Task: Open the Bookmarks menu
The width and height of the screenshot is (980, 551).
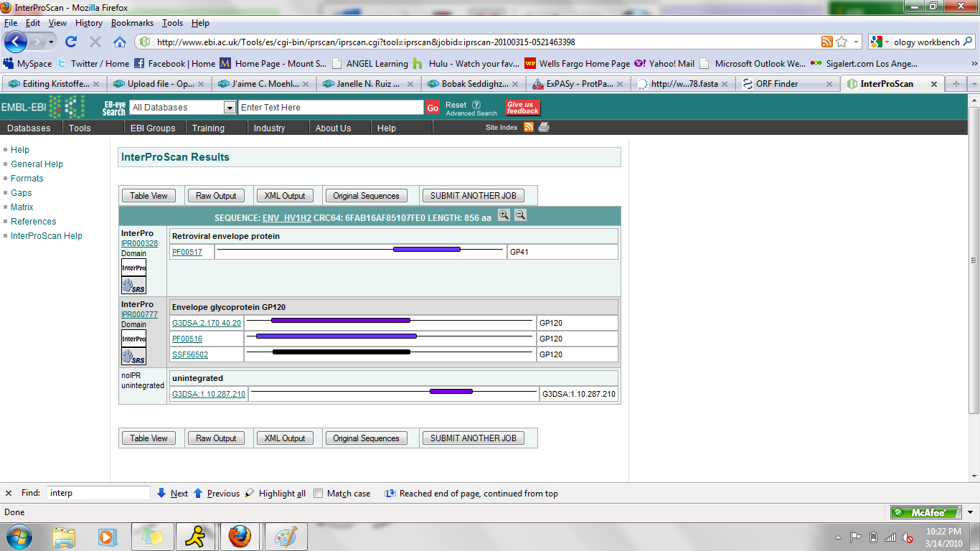Action: 132,23
